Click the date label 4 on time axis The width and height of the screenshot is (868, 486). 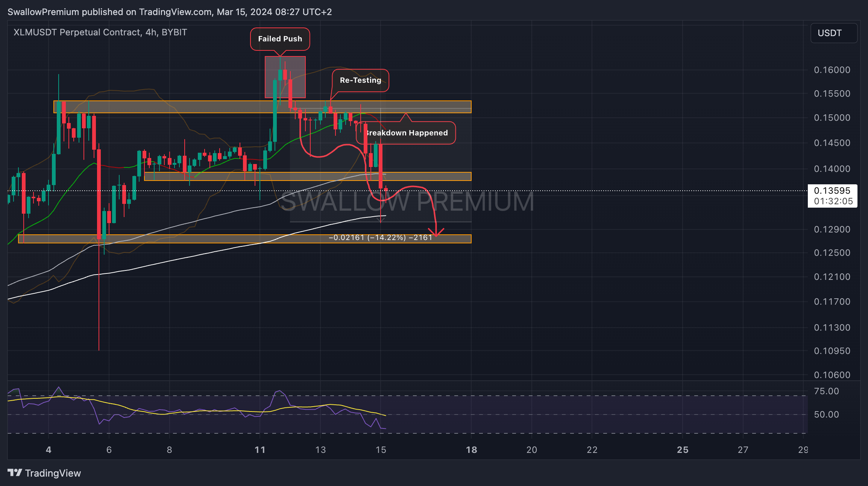click(49, 450)
